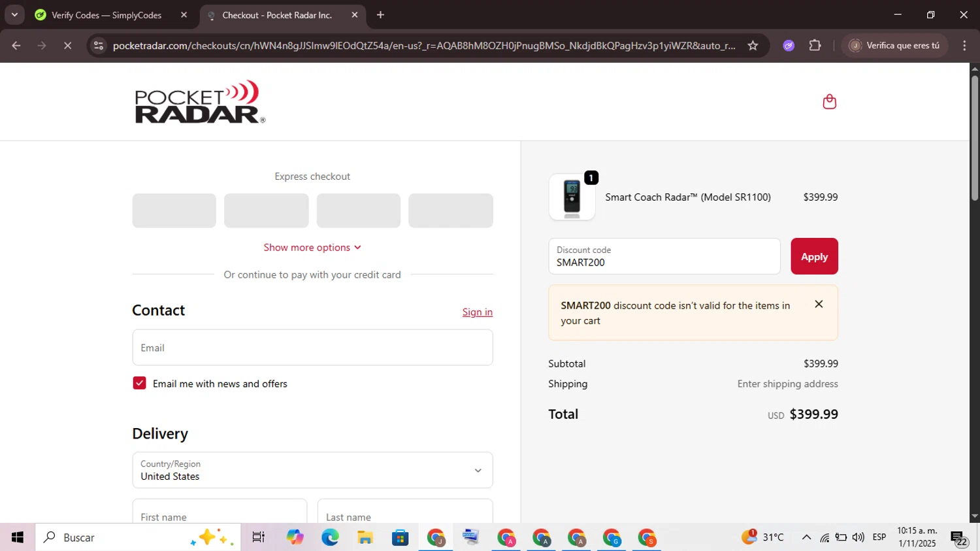The image size is (980, 551).
Task: Uncheck Email me with news and offers
Action: coord(139,383)
